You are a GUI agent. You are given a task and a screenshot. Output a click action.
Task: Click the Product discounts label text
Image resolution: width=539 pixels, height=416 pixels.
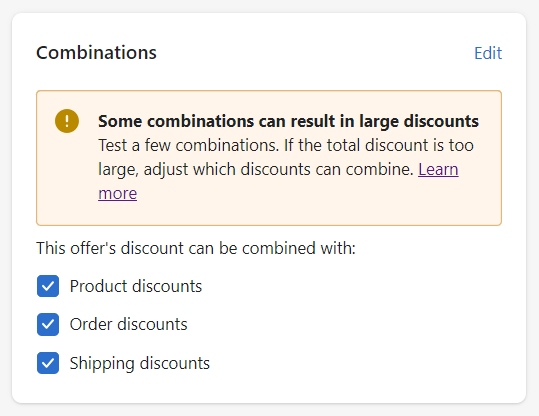(x=136, y=286)
